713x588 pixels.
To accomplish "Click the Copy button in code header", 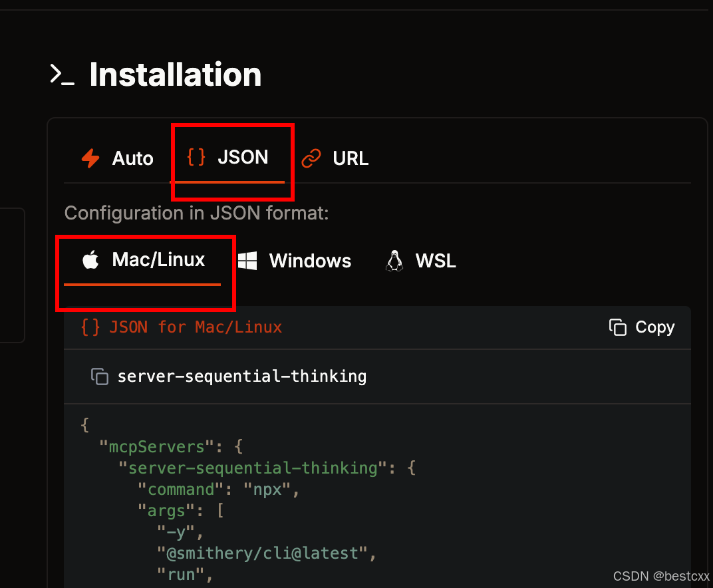I will pos(642,327).
